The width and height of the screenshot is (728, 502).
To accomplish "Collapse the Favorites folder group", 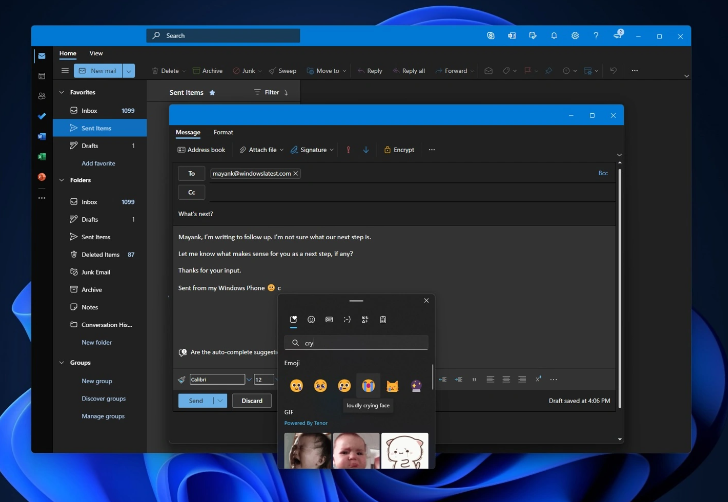I will pyautogui.click(x=62, y=92).
